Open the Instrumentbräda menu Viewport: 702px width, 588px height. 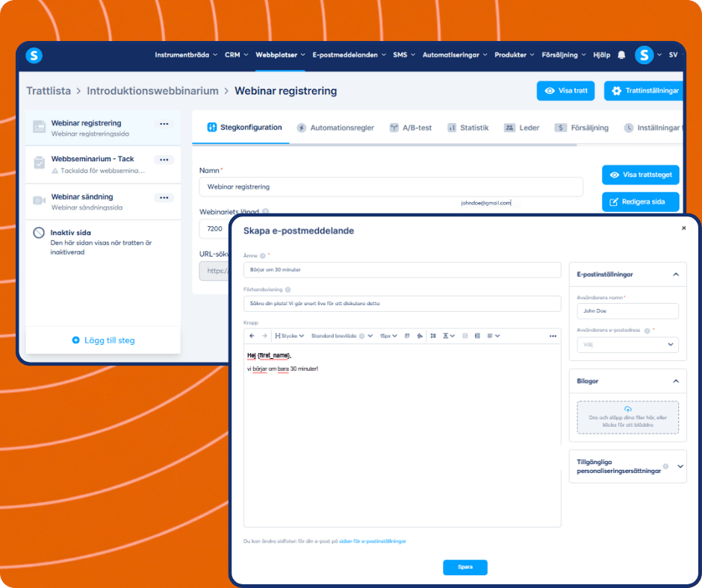[186, 54]
